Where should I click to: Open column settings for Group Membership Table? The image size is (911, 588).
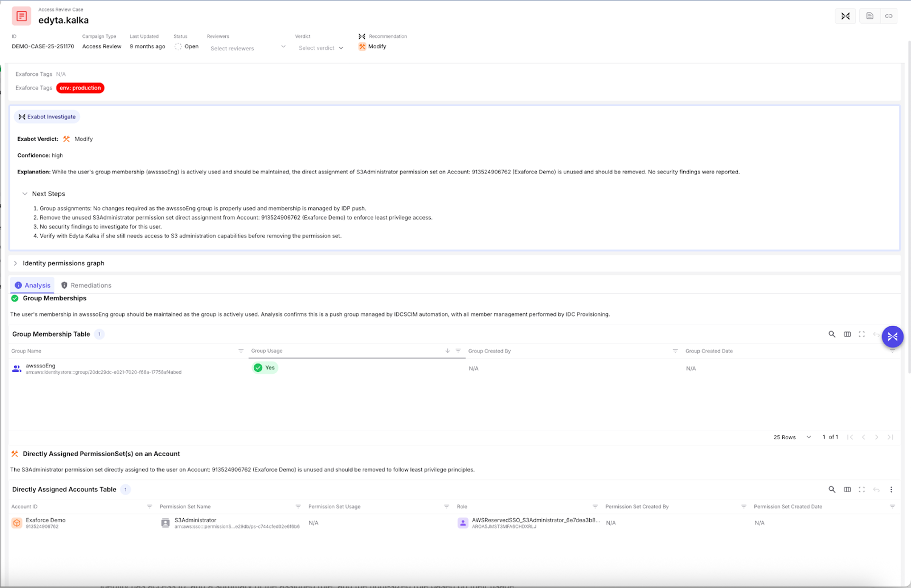847,334
